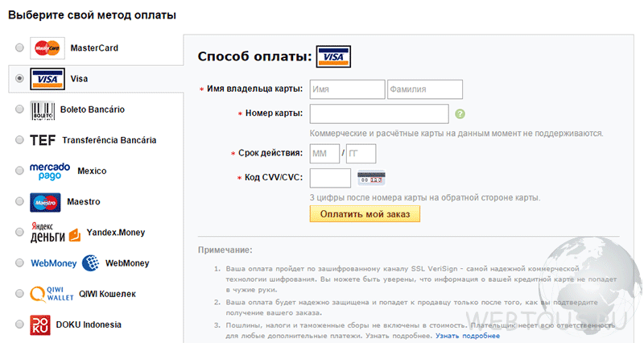
Task: Select the MasterCard radio button
Action: 19,48
